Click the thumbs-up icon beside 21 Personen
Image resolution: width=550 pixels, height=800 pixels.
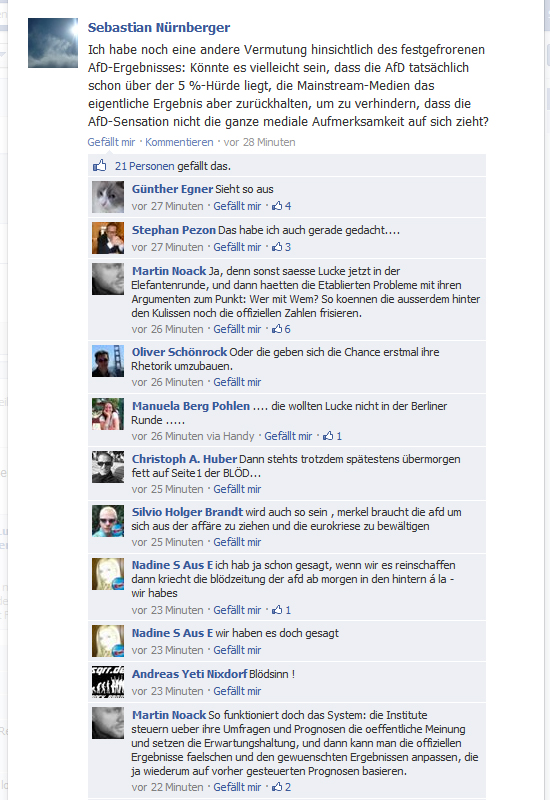[x=99, y=165]
